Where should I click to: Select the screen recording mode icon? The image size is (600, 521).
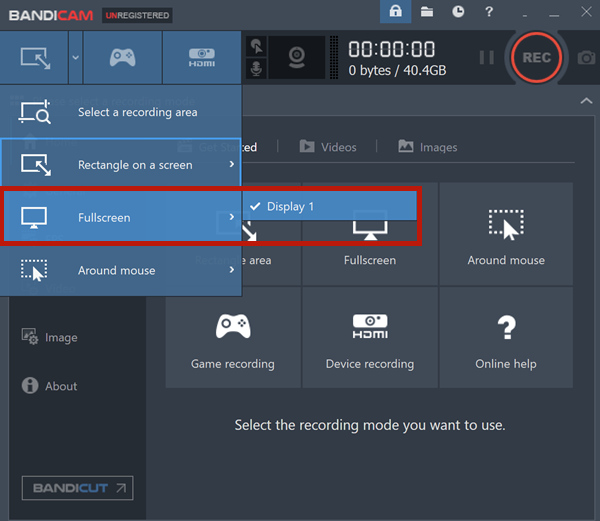[35, 58]
